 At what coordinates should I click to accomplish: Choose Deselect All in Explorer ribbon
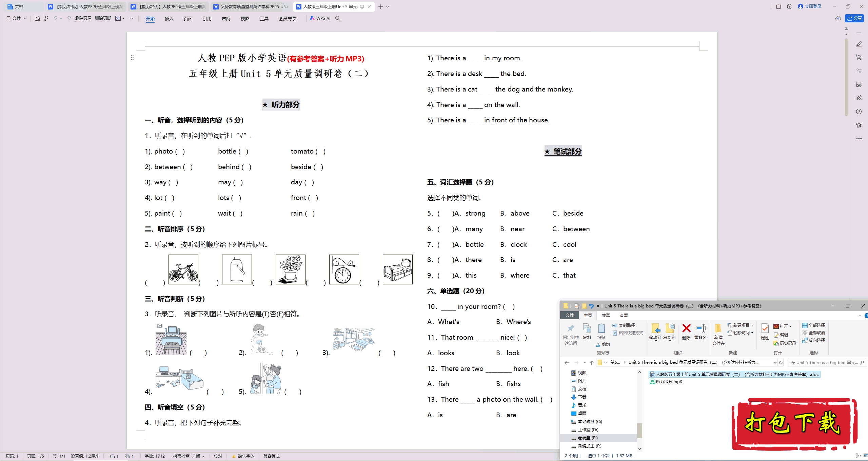coord(814,333)
